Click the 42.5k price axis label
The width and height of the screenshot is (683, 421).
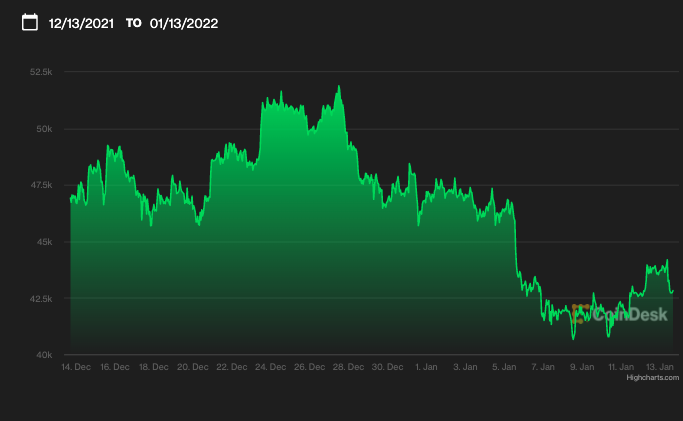[41, 299]
